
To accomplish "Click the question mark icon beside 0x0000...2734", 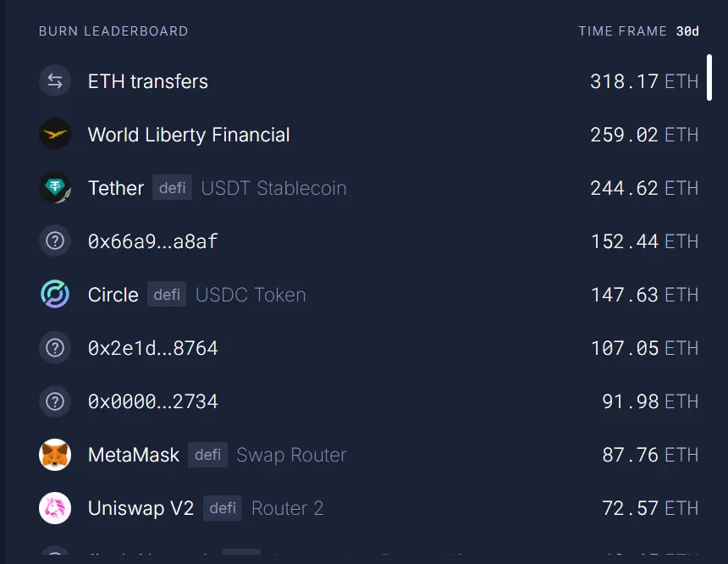I will 55,401.
